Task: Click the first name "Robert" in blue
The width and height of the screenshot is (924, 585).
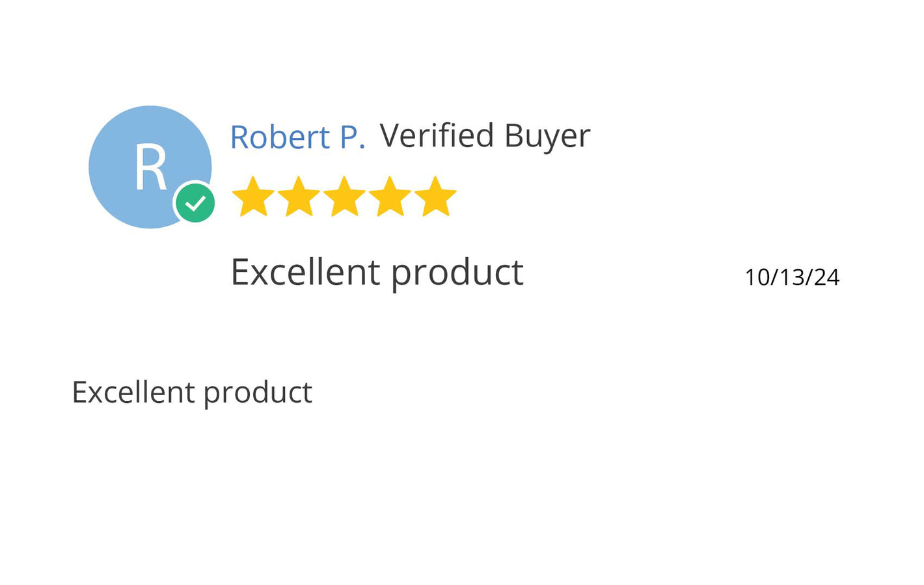Action: tap(280, 137)
